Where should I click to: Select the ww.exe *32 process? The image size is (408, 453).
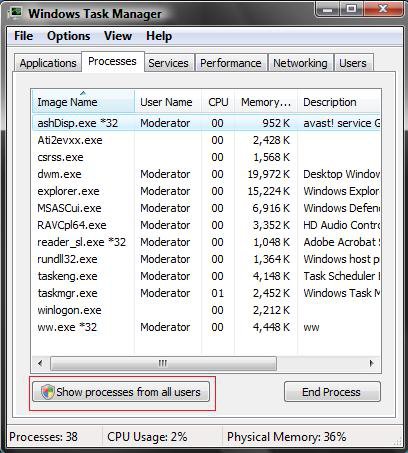tap(206, 327)
